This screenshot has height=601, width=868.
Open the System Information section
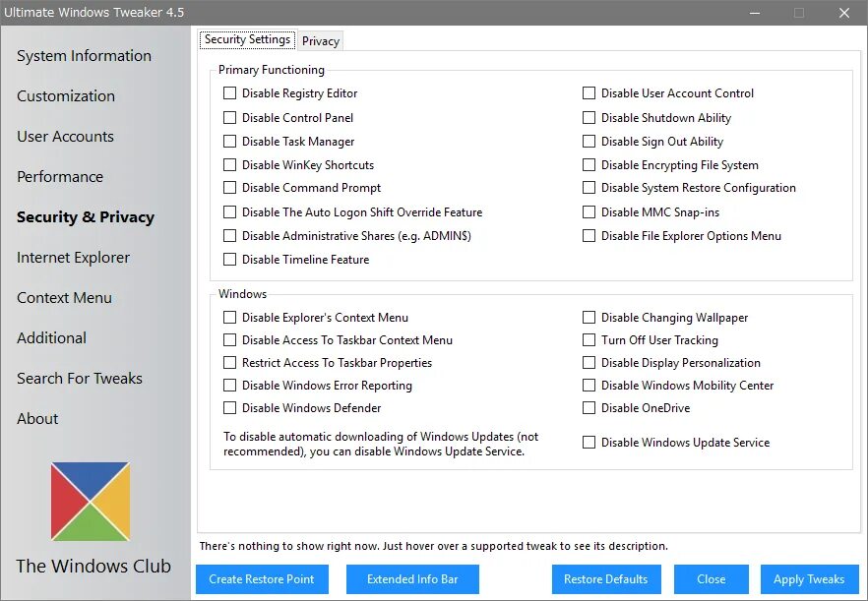tap(84, 56)
